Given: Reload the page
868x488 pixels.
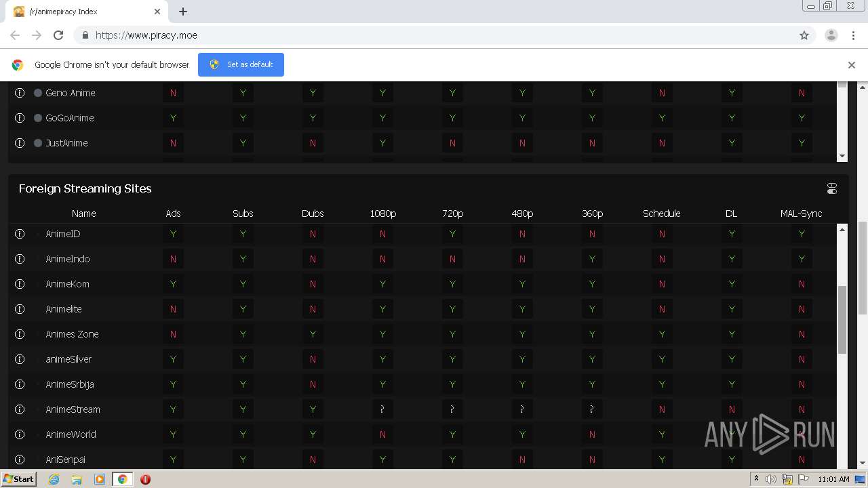Looking at the screenshot, I should point(58,35).
